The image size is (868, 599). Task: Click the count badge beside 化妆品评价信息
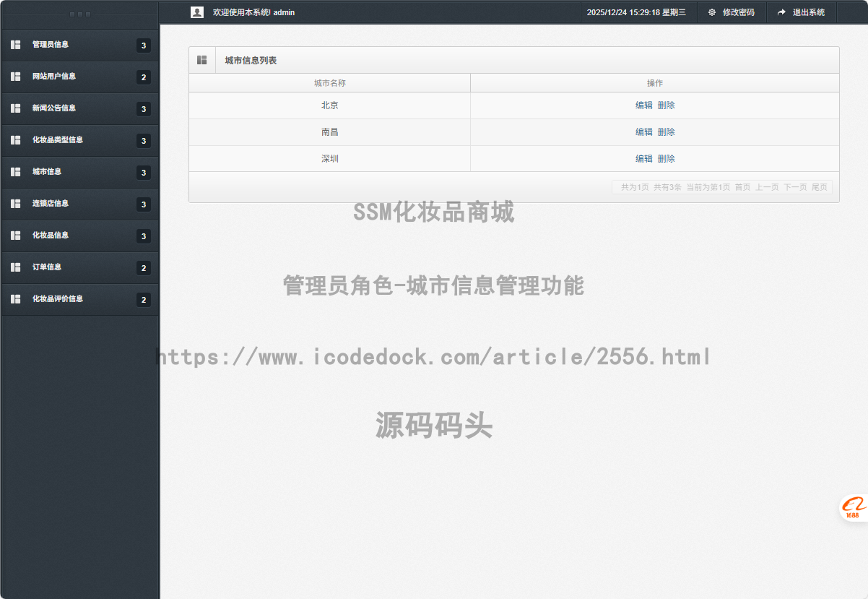pos(144,300)
